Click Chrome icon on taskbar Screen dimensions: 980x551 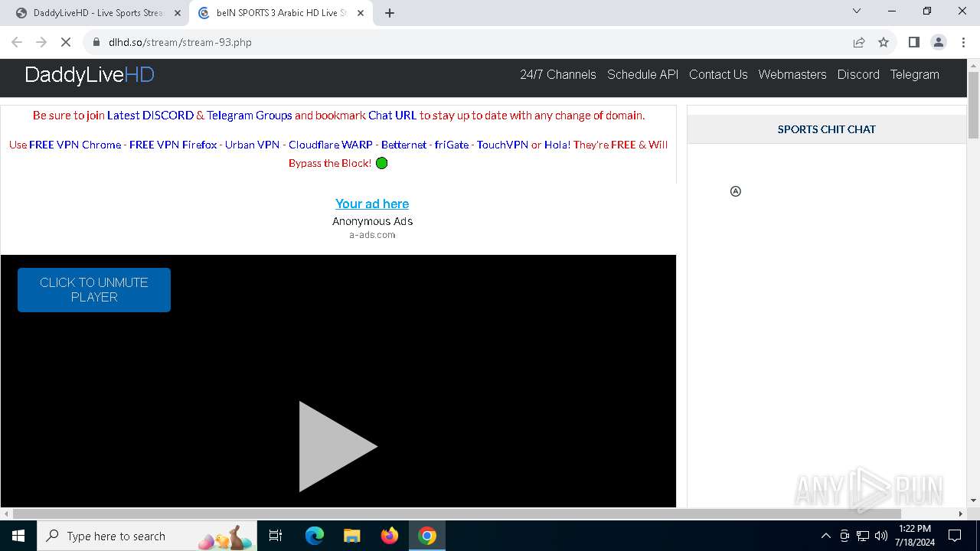427,536
